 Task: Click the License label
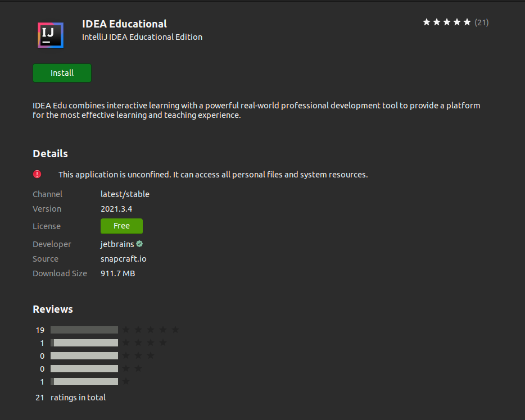point(47,226)
